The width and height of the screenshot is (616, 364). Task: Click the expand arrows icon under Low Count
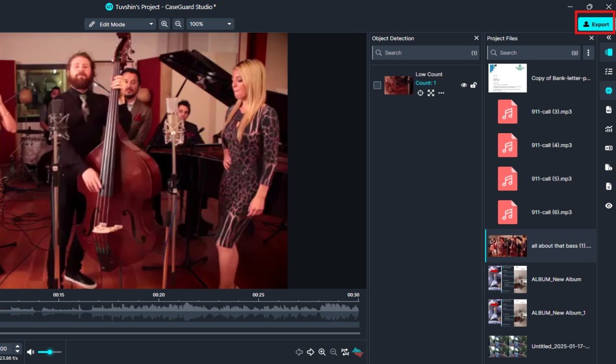click(x=431, y=93)
